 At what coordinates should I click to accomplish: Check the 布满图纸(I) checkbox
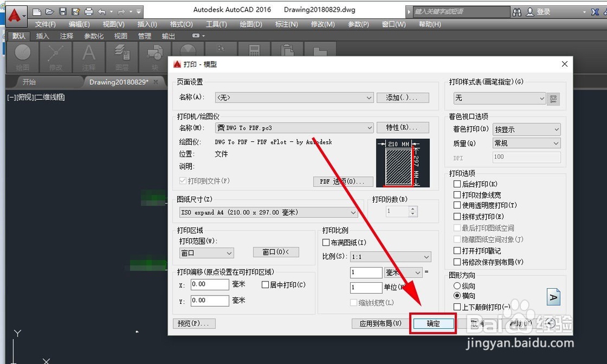point(326,243)
